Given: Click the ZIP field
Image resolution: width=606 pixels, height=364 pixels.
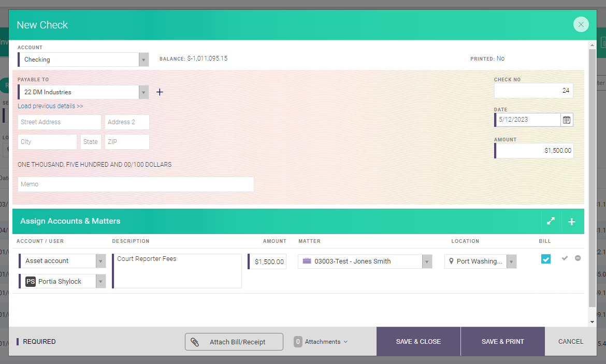Looking at the screenshot, I should click(127, 142).
